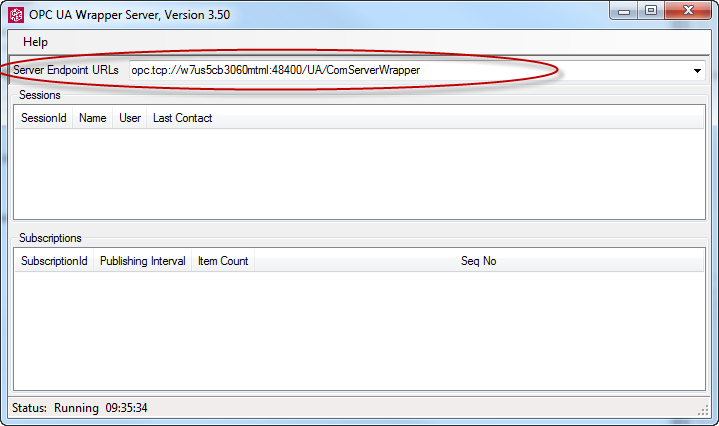The height and width of the screenshot is (426, 719).
Task: Click the 09:35:34 time in status bar
Action: (x=127, y=408)
